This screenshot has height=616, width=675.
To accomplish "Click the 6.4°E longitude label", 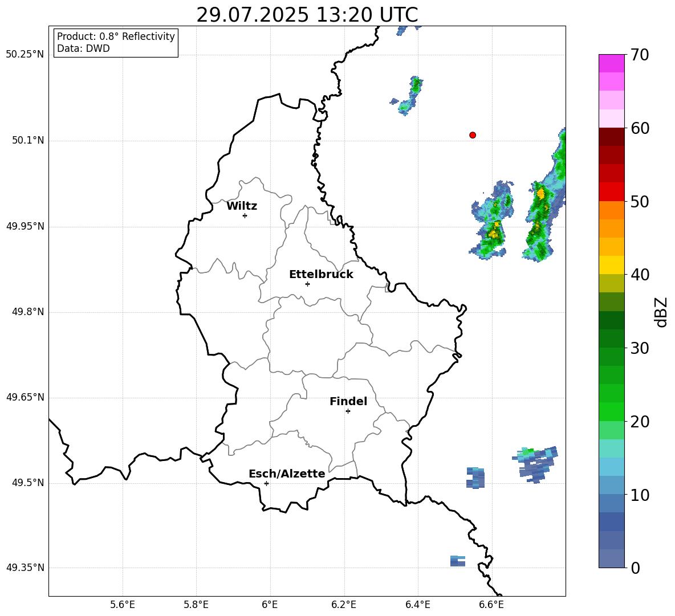I will click(x=417, y=605).
